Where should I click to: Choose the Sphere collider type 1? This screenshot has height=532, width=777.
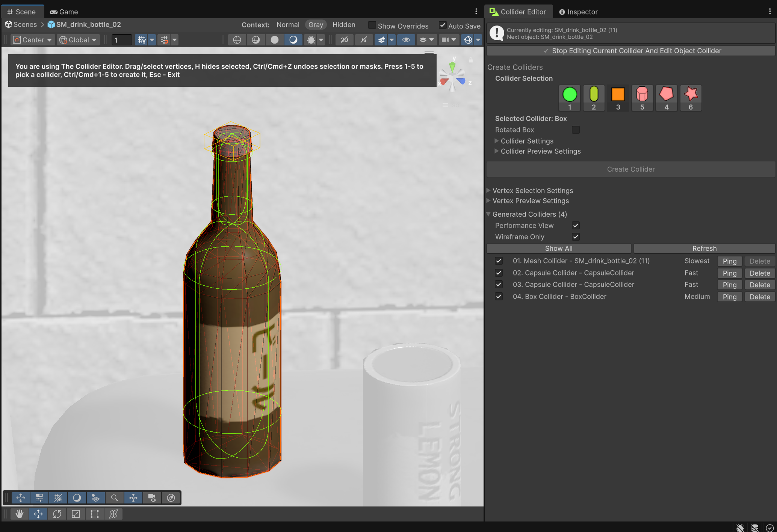pos(570,98)
